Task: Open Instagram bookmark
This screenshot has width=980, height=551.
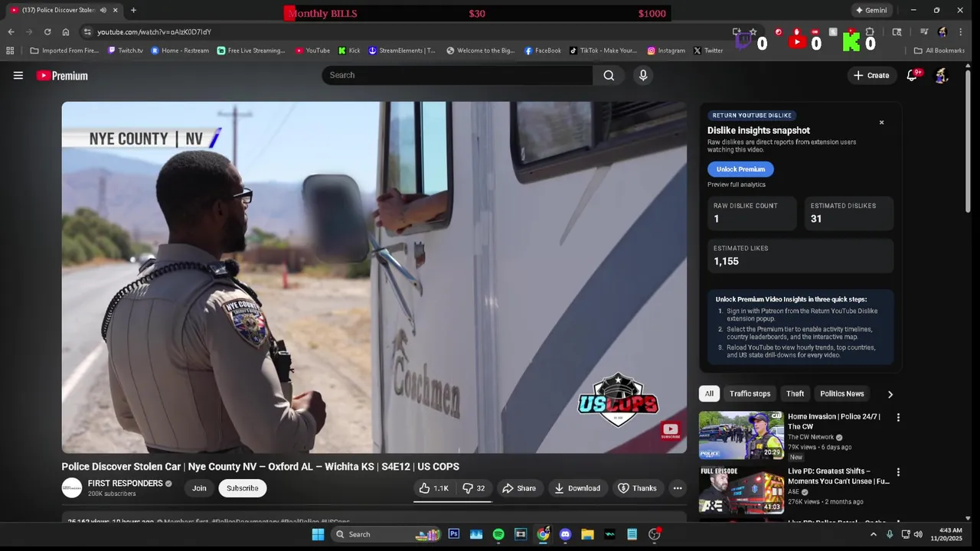Action: (666, 51)
